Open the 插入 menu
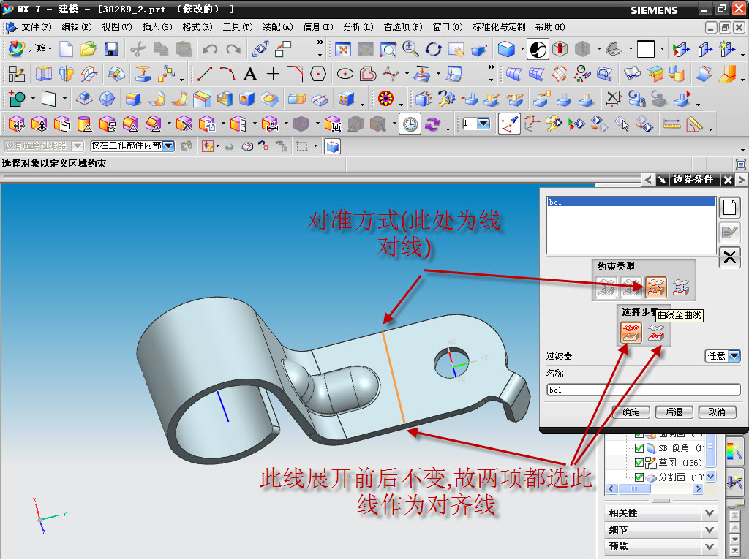The width and height of the screenshot is (749, 560). 157,27
